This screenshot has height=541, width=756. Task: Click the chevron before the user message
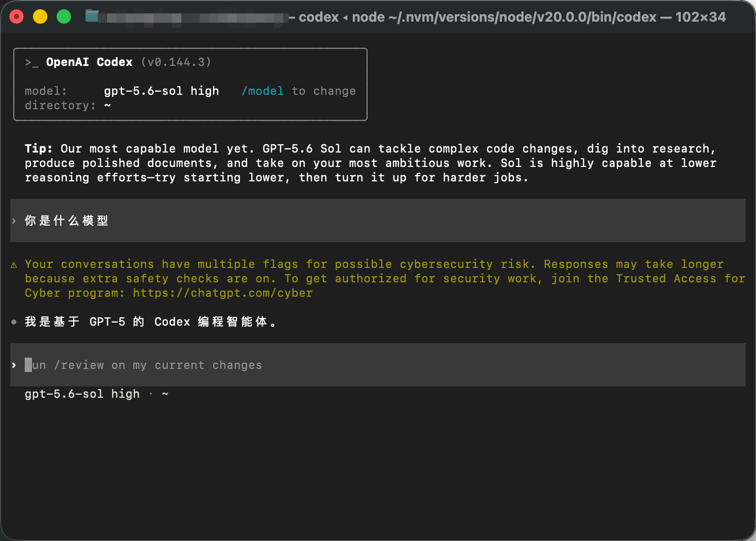tap(14, 221)
